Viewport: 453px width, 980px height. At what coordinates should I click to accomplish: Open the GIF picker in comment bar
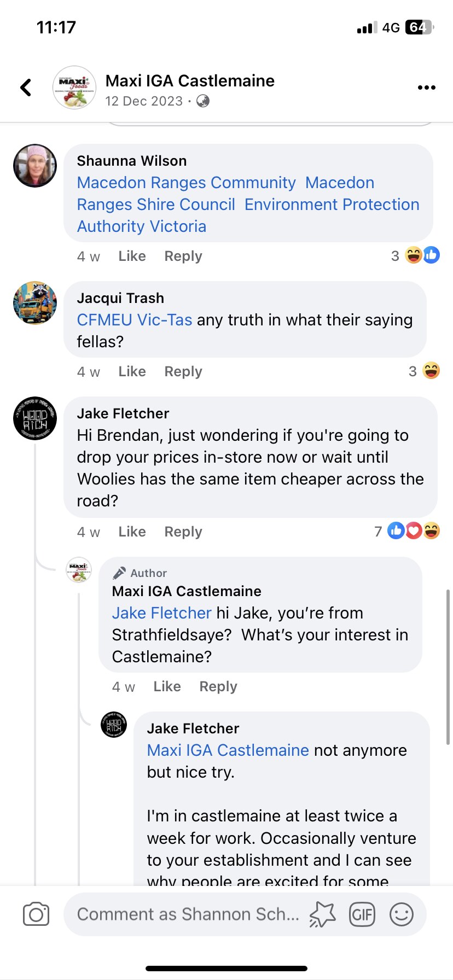362,913
